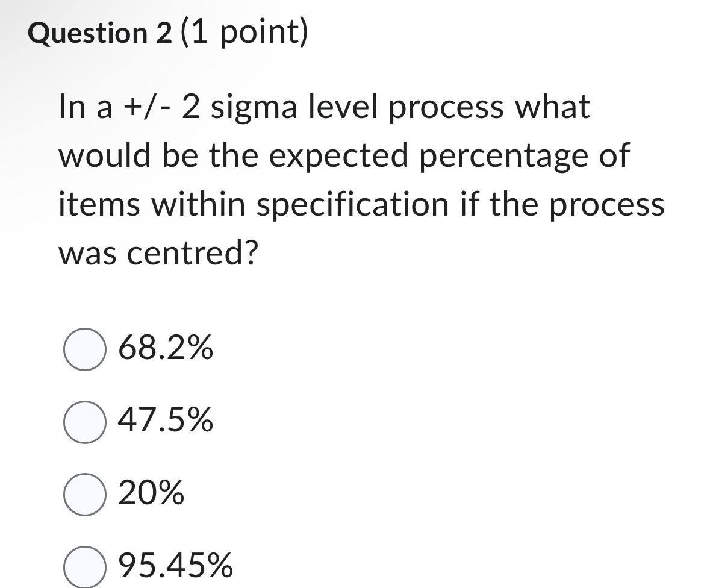Select the 68.2% radio button
Screen dimensions: 710x588
[x=85, y=349]
